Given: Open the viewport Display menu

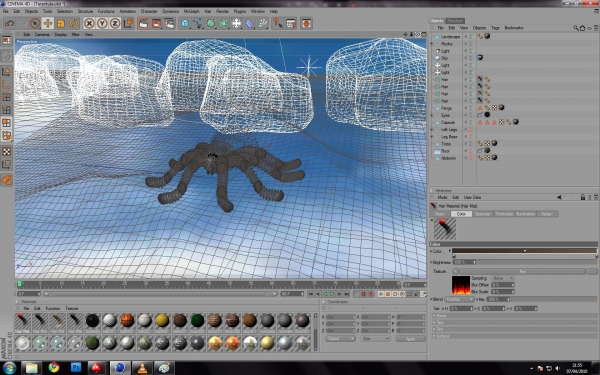Looking at the screenshot, I should coord(60,34).
